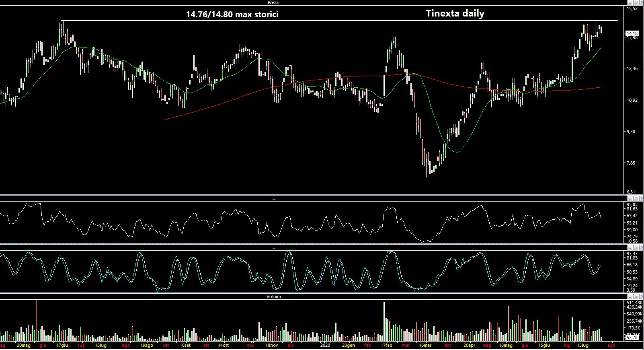The height and width of the screenshot is (350, 644).
Task: Click the dic month label
Action: click(x=291, y=345)
